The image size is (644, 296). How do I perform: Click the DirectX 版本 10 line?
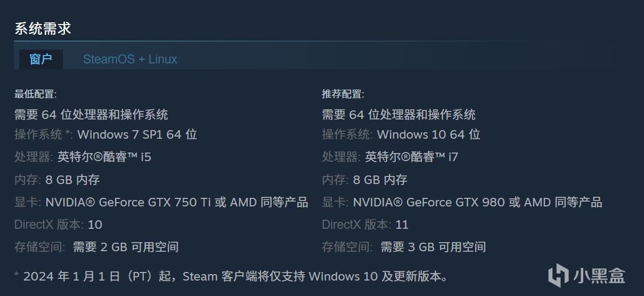pos(58,225)
